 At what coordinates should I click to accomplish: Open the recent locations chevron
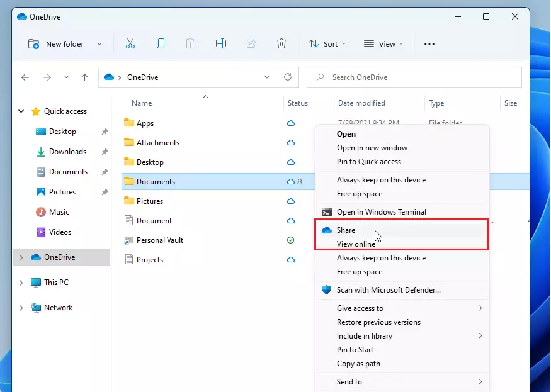[66, 77]
